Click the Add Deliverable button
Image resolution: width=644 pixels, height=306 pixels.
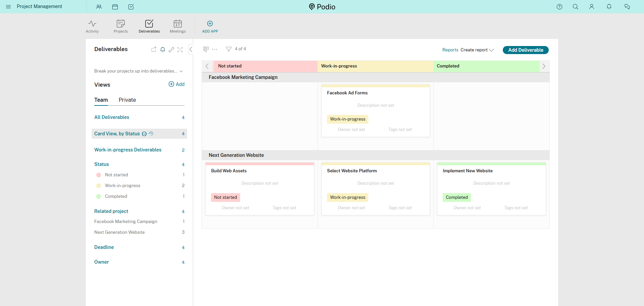click(525, 50)
